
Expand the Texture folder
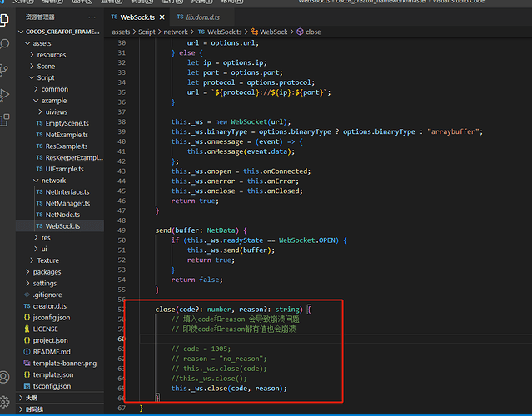(47, 260)
